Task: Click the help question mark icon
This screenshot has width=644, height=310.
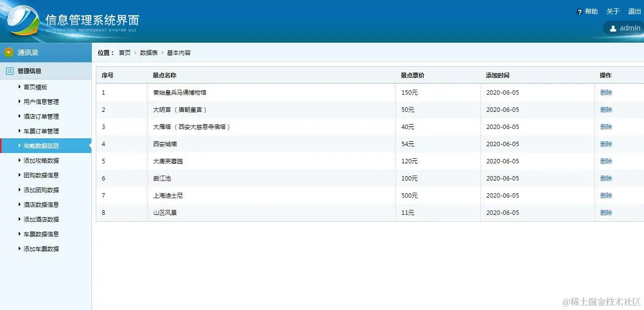Action: coord(580,12)
